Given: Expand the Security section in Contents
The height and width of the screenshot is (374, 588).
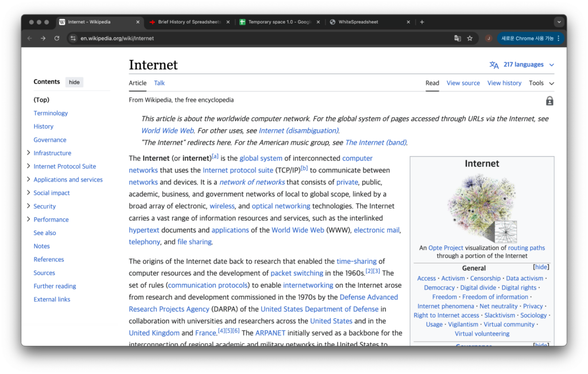Looking at the screenshot, I should click(28, 206).
